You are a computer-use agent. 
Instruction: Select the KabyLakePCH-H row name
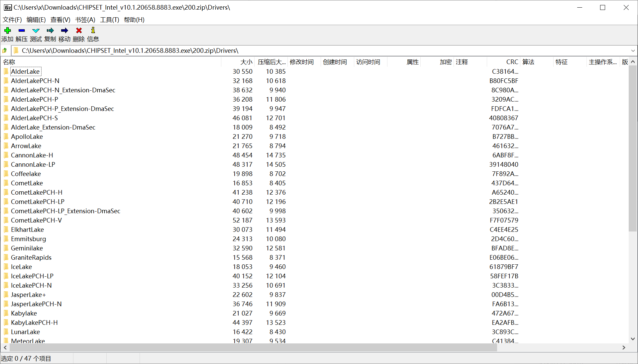click(34, 322)
